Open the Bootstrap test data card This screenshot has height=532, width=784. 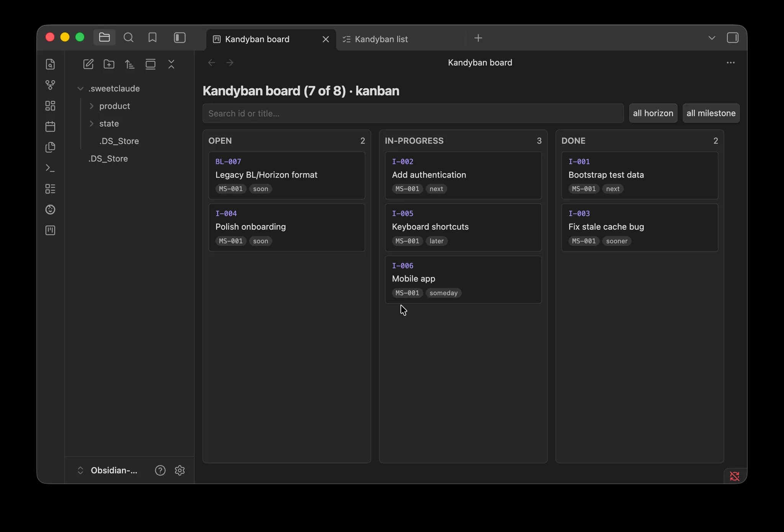[x=640, y=175]
